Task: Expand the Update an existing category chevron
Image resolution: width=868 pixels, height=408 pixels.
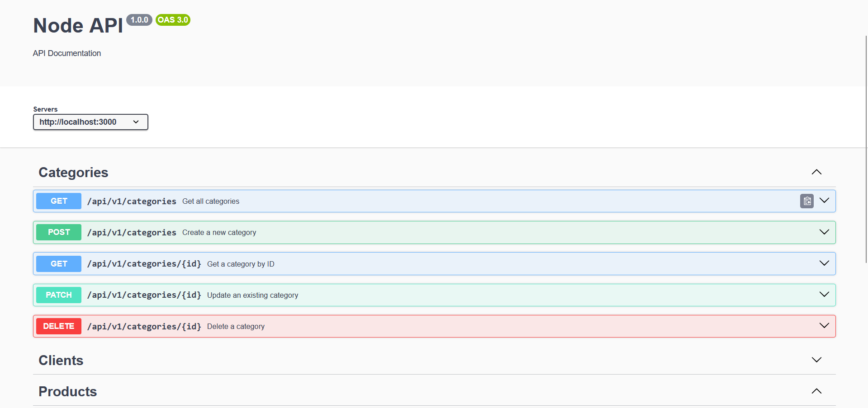Action: (x=824, y=295)
